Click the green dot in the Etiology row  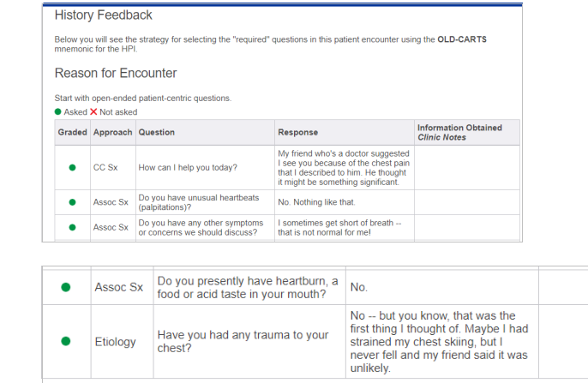click(65, 341)
